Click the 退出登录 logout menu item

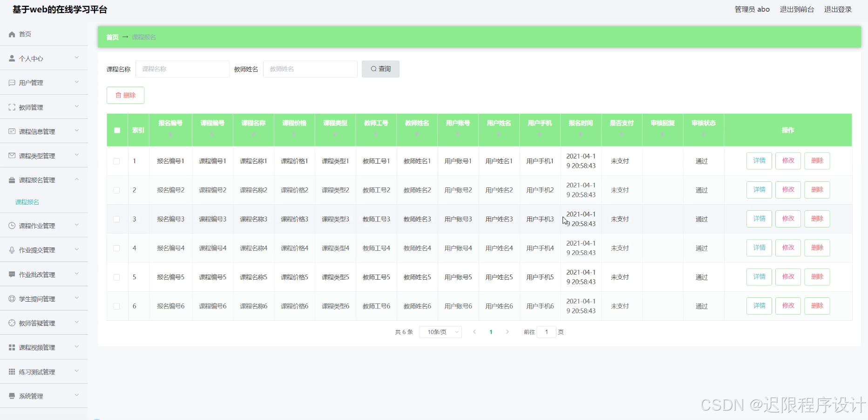tap(838, 9)
